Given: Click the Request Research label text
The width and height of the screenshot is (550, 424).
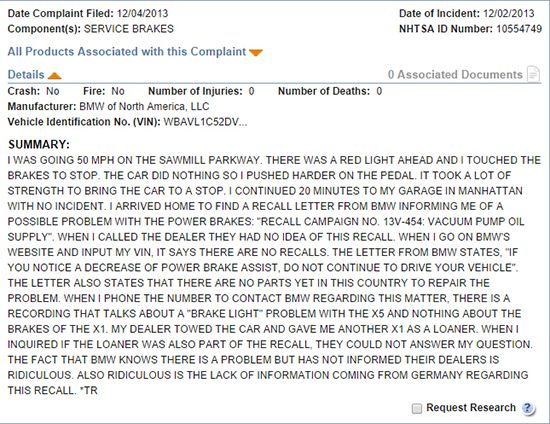Looking at the screenshot, I should click(x=471, y=408).
